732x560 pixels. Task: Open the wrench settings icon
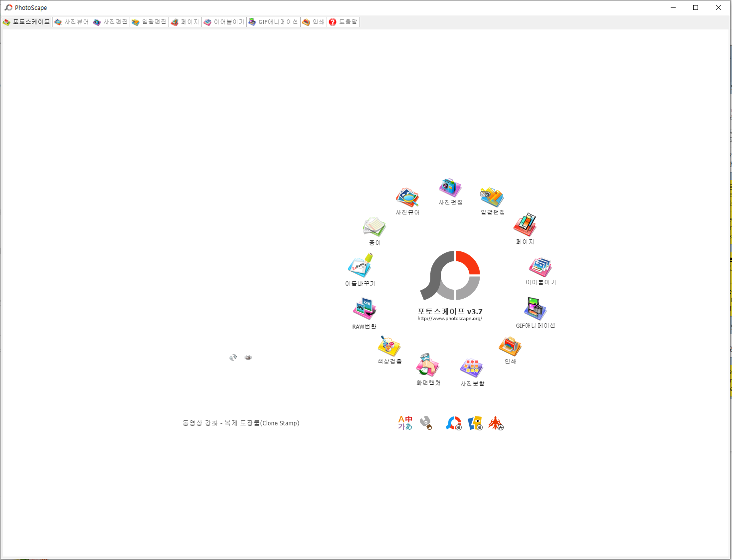point(425,423)
